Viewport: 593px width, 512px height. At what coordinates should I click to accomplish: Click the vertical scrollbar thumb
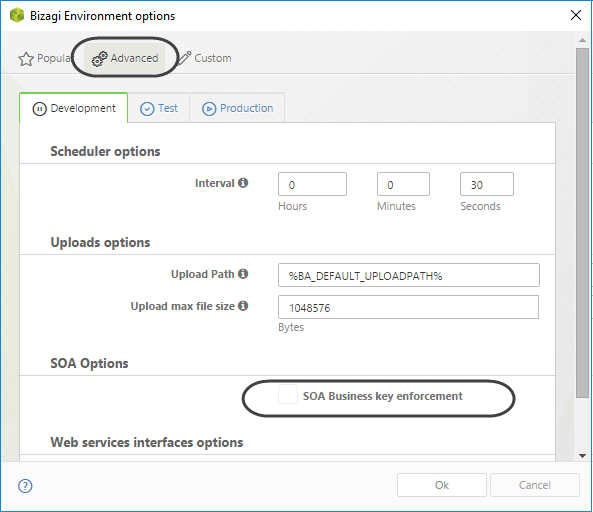[x=582, y=223]
